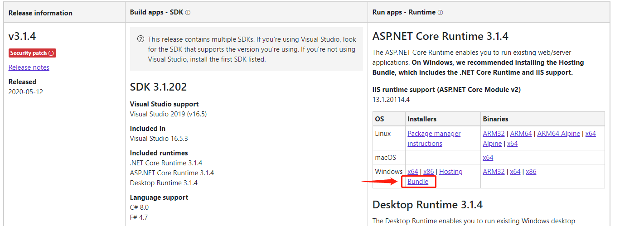644x226 pixels.
Task: Click the question mark icon in SDK notice
Action: pos(140,39)
